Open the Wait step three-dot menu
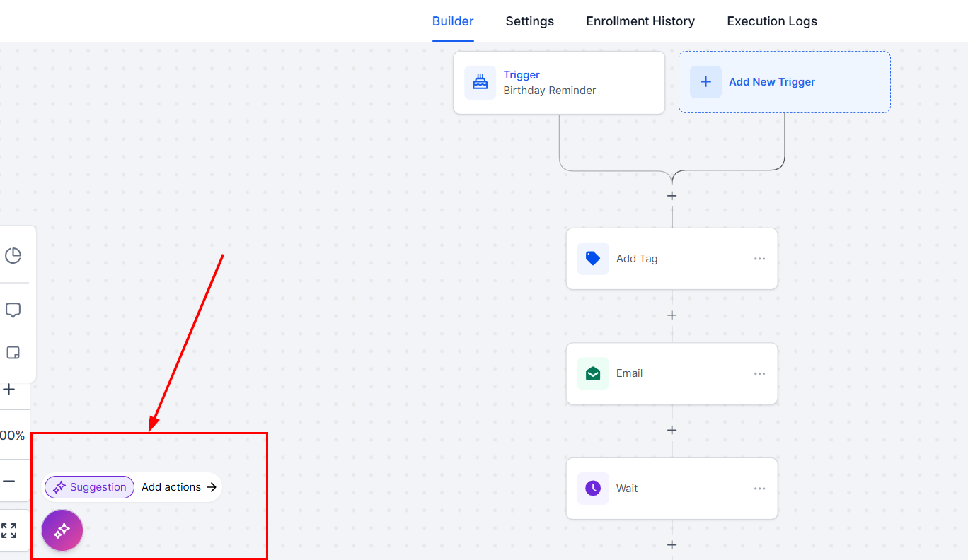 [x=759, y=488]
